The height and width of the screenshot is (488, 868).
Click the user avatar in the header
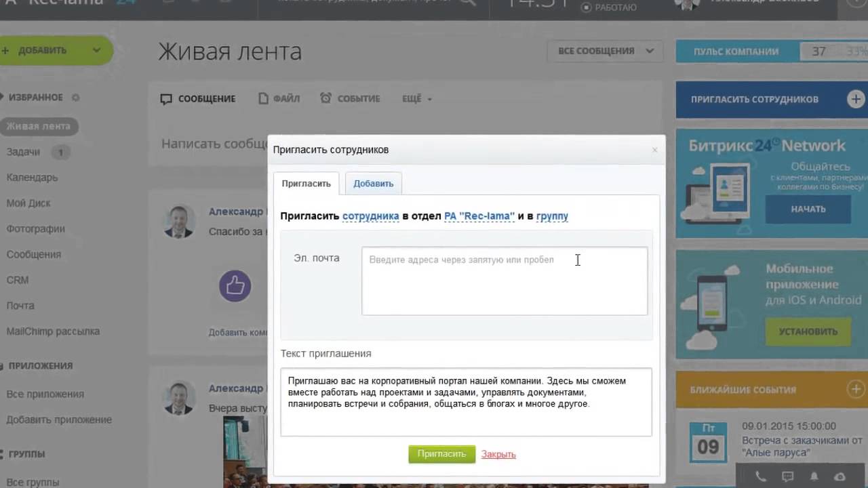[x=687, y=3]
